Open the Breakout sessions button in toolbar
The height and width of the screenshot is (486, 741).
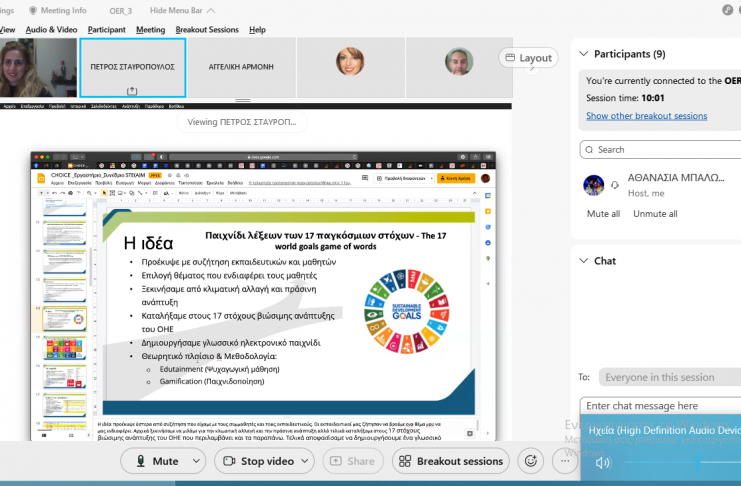click(x=449, y=461)
